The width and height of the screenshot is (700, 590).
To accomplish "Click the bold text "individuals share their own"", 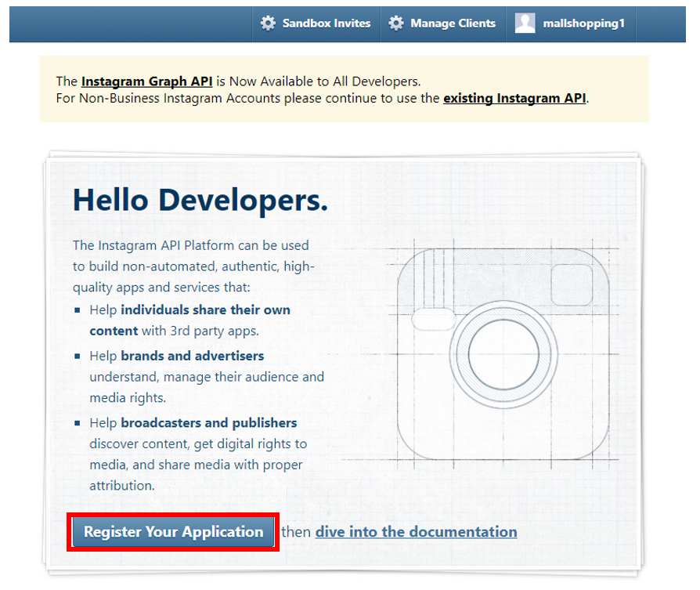I will point(205,310).
